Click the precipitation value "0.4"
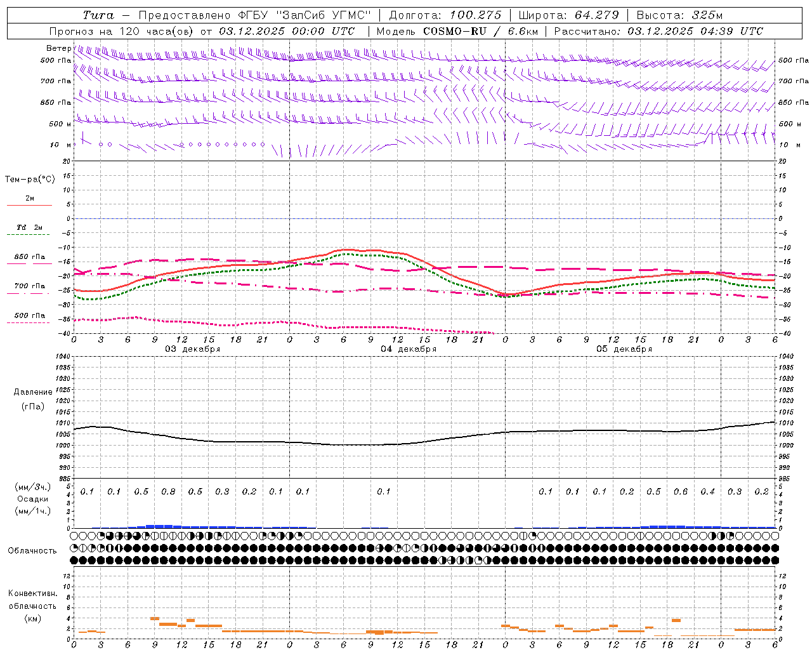Image resolution: width=812 pixels, height=650 pixels. tap(708, 492)
